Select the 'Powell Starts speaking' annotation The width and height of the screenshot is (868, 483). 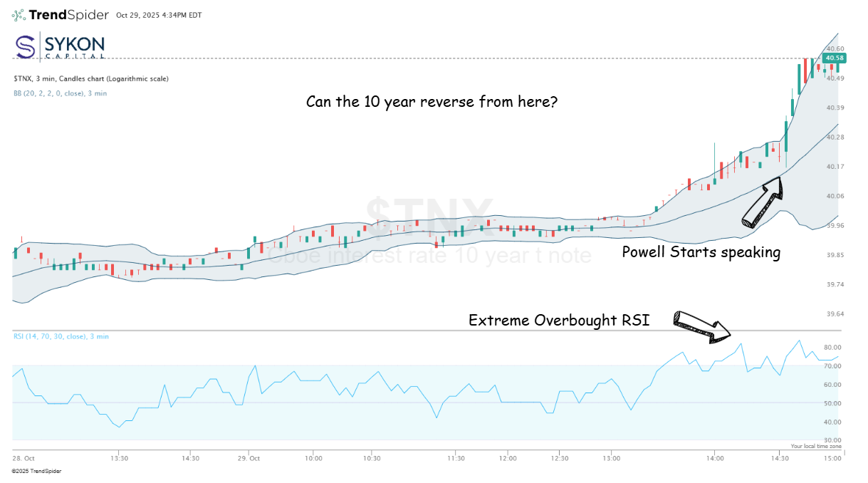701,252
